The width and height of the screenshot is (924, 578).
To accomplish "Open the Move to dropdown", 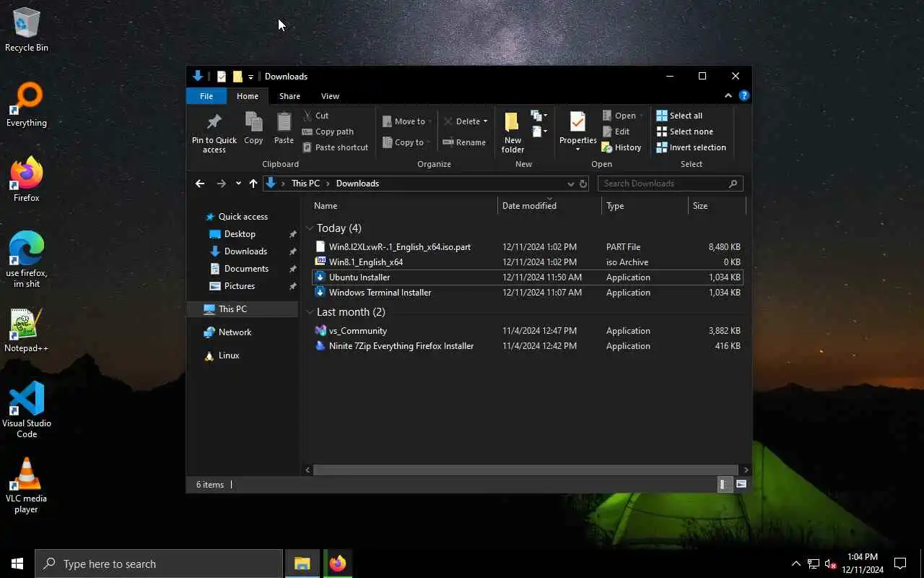I will [408, 121].
